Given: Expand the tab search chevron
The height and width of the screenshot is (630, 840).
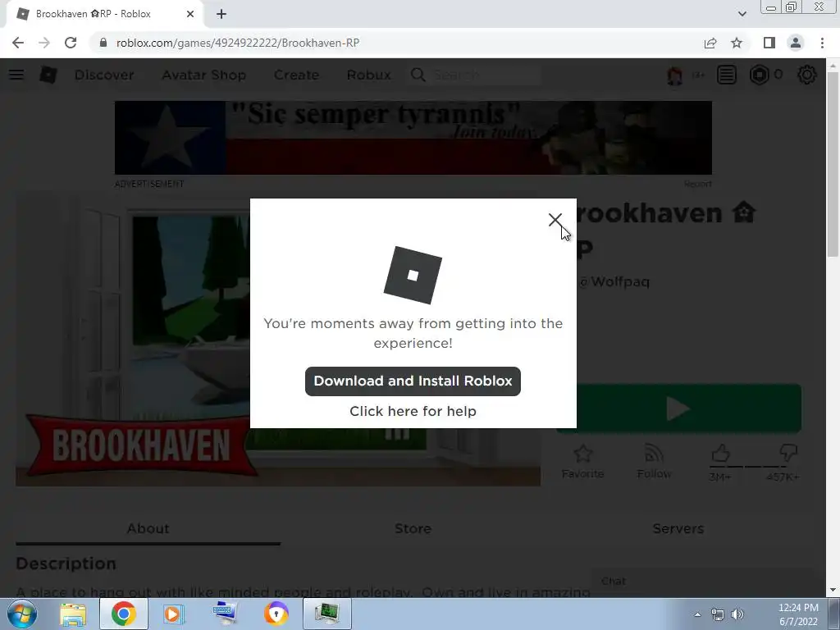Looking at the screenshot, I should [x=742, y=14].
